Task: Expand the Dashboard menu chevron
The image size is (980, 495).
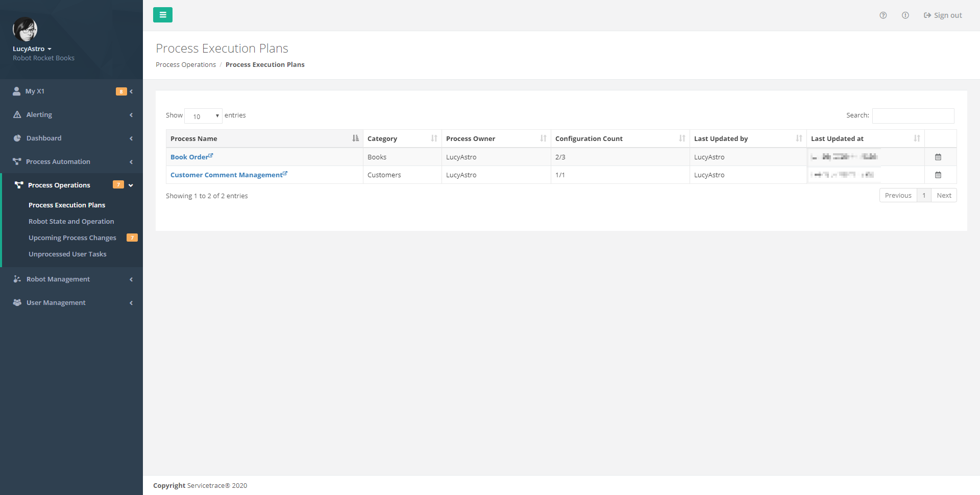Action: [131, 138]
